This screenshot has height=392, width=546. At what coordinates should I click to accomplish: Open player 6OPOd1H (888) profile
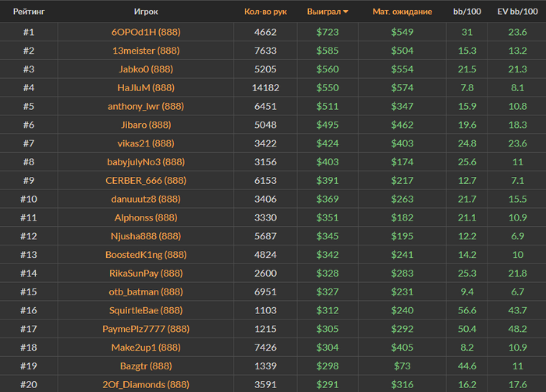(x=145, y=32)
